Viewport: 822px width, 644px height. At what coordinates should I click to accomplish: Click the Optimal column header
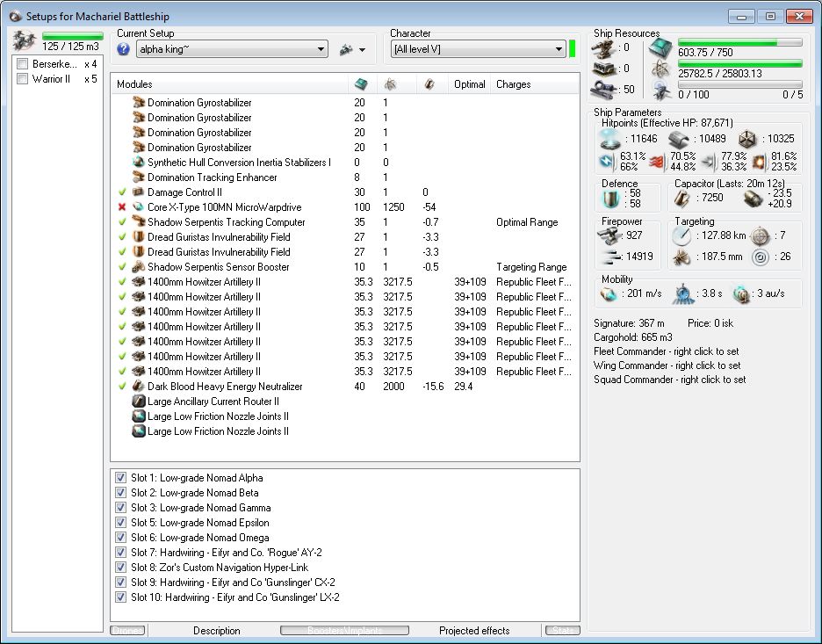(469, 84)
